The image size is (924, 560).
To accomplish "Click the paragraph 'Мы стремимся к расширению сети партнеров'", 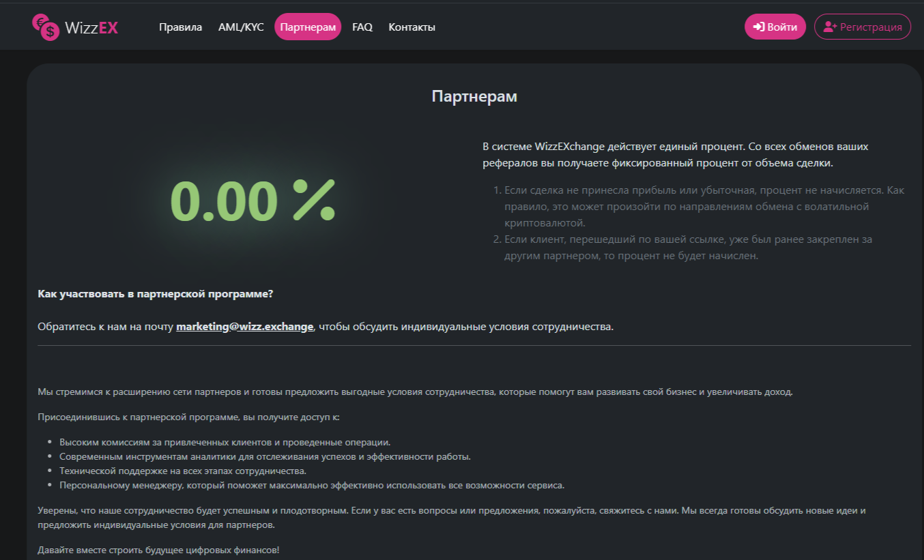I will 416,392.
